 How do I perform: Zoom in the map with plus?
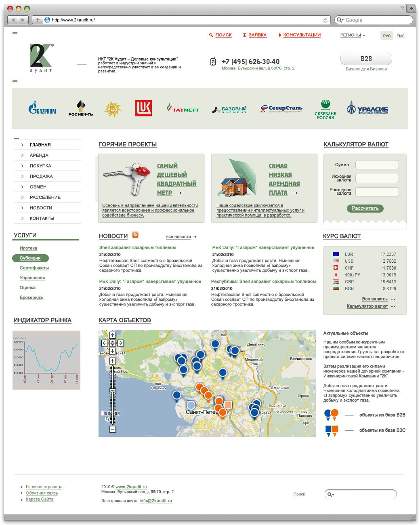click(x=113, y=361)
